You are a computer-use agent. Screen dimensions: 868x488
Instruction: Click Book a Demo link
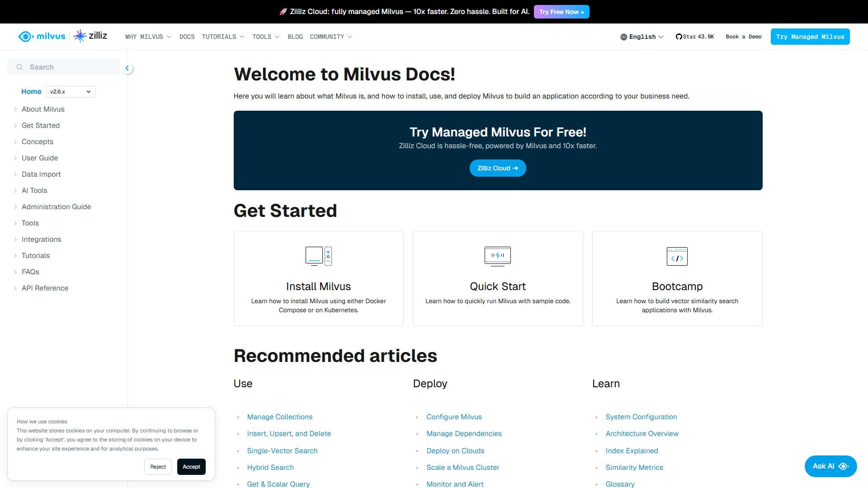(744, 37)
